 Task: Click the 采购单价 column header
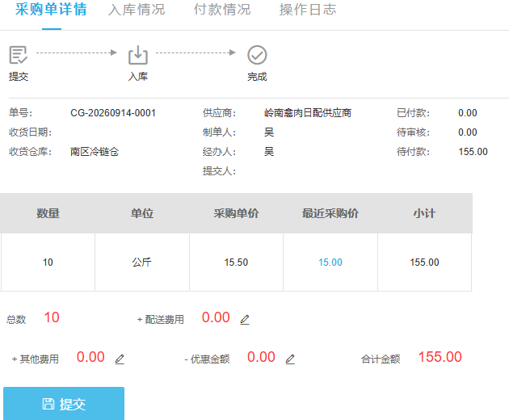point(236,213)
